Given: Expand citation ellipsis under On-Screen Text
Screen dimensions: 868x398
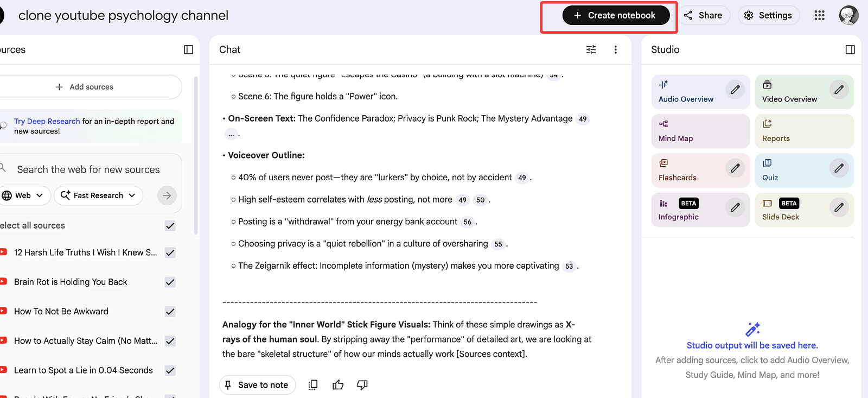Looking at the screenshot, I should click(231, 134).
